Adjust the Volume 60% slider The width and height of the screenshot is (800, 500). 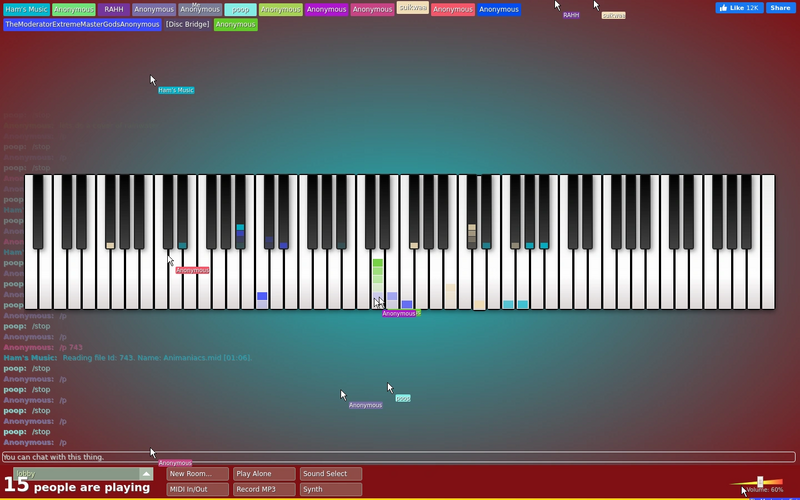(x=760, y=482)
